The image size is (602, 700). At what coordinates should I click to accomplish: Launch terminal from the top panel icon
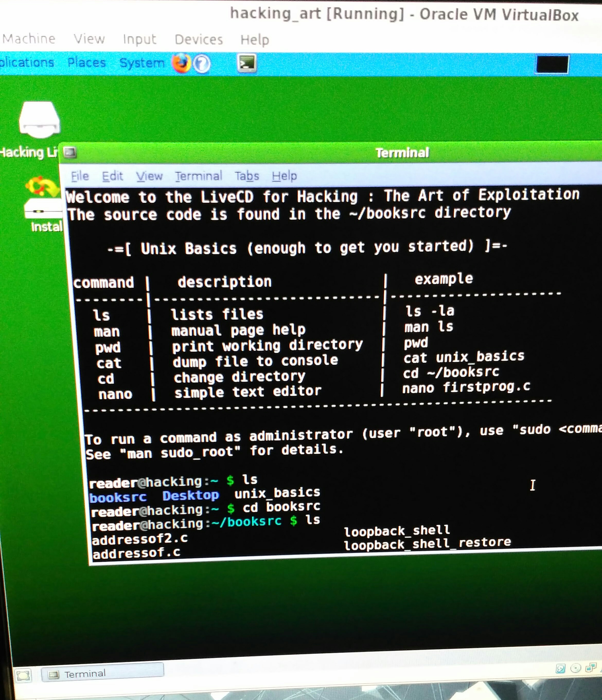click(247, 63)
